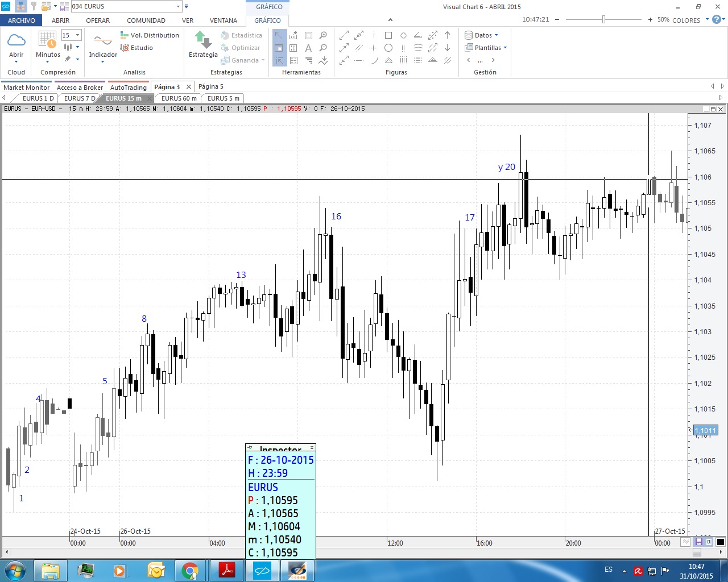
Task: Open Google Chrome from the taskbar
Action: (190, 570)
